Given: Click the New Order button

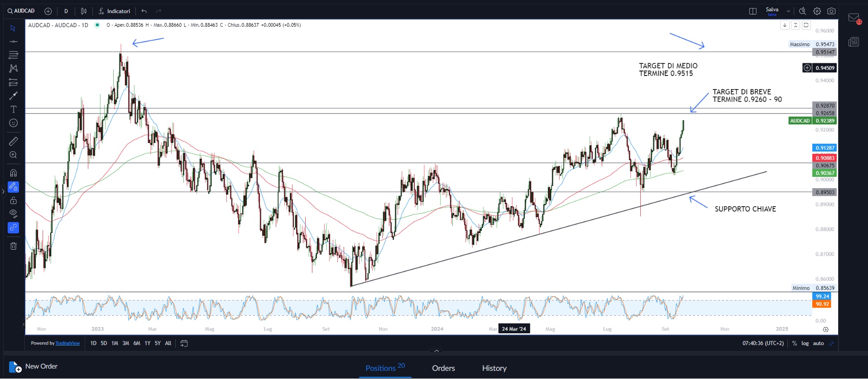Looking at the screenshot, I should tap(34, 366).
